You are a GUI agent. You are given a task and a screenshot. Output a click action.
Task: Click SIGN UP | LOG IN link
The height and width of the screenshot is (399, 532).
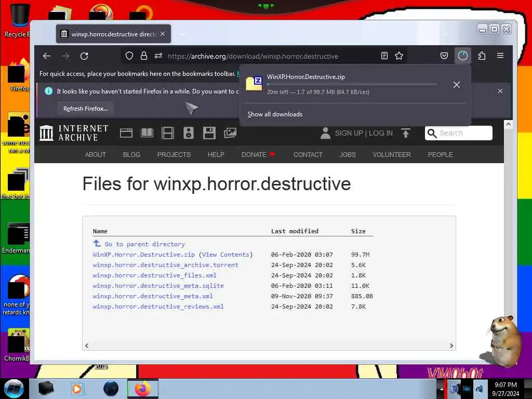[x=364, y=134]
